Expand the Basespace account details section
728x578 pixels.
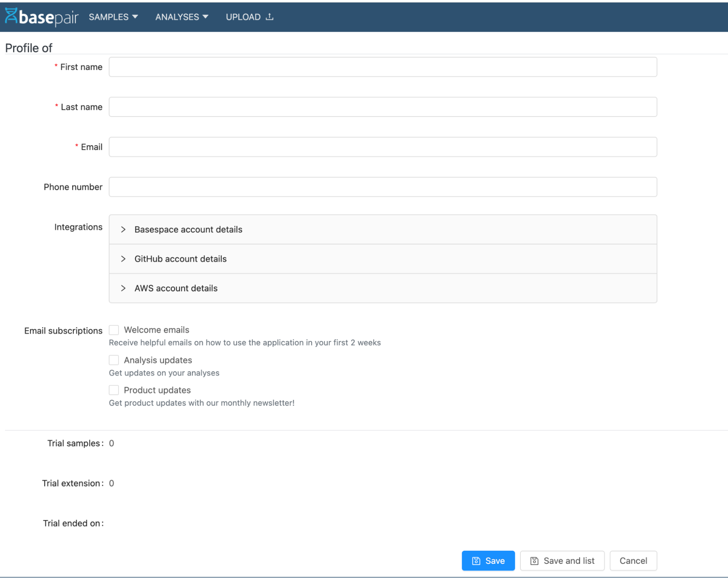pyautogui.click(x=188, y=229)
